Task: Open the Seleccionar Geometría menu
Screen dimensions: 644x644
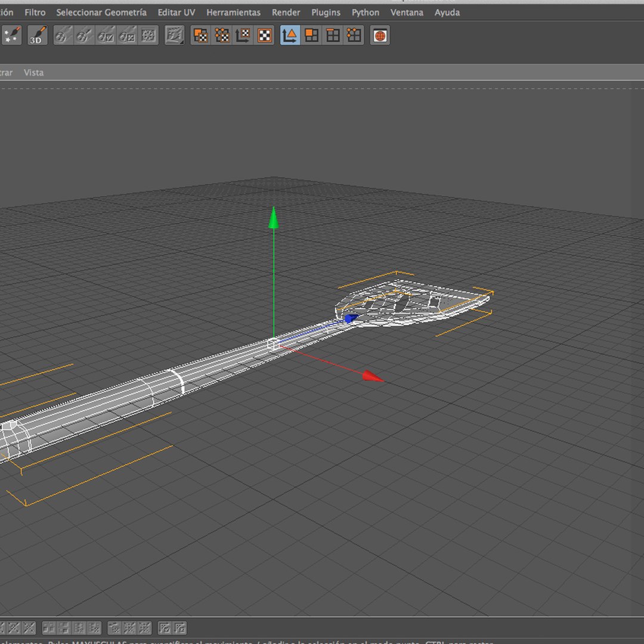Action: pyautogui.click(x=101, y=13)
